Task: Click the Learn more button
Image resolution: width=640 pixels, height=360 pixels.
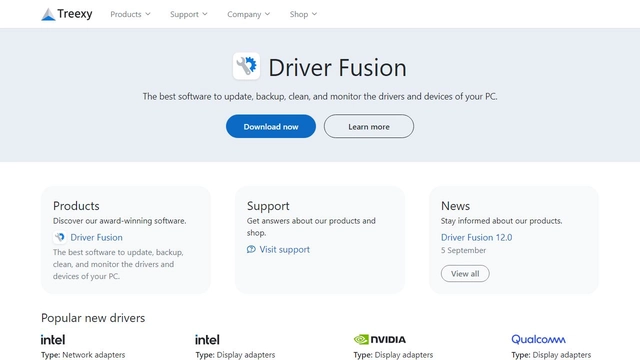Action: coord(369,126)
